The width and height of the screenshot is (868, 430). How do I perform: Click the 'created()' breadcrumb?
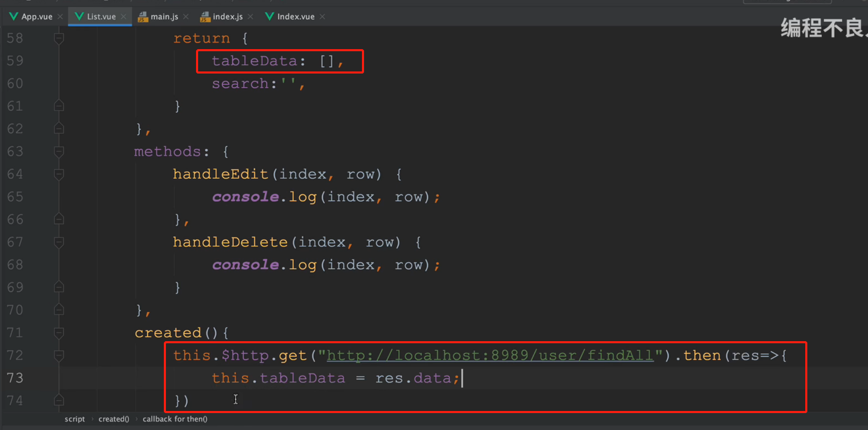(x=114, y=419)
